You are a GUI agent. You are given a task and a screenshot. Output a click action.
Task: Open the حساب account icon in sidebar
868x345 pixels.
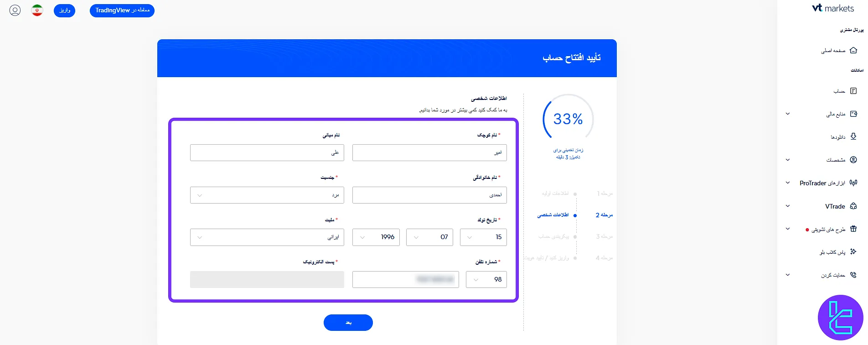click(x=853, y=91)
